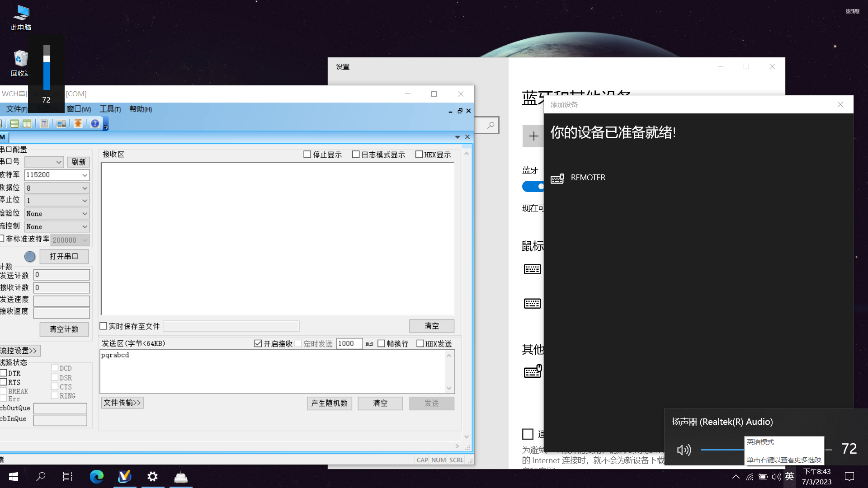868x488 pixels.
Task: Uncheck the 开启接收 checkbox
Action: 258,343
